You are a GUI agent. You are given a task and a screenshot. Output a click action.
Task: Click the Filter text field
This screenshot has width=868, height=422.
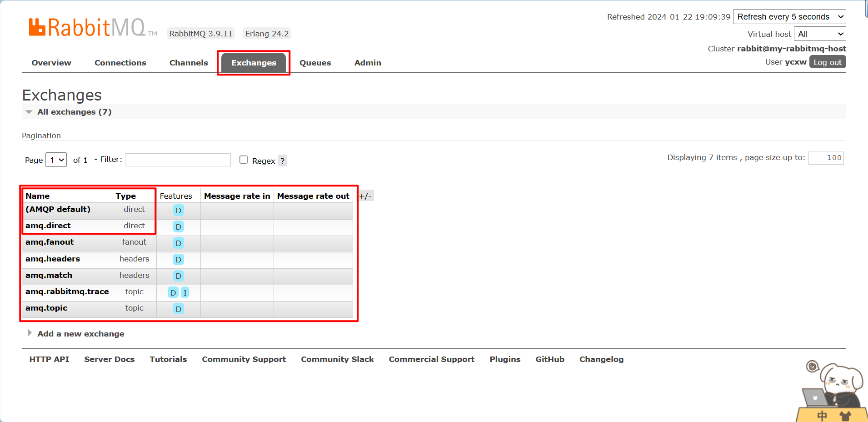[x=178, y=160]
